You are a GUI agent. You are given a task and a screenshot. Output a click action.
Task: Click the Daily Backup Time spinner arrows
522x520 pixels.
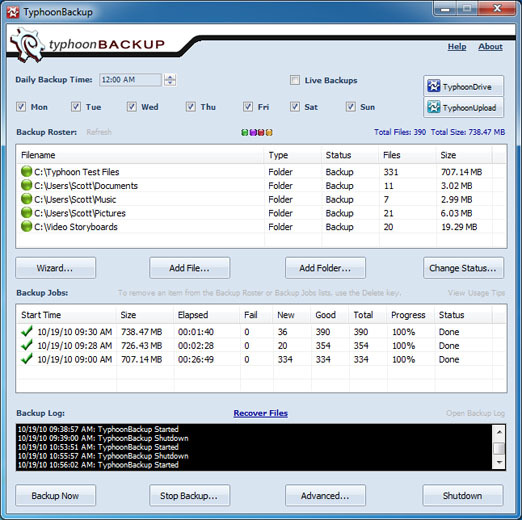pyautogui.click(x=170, y=80)
